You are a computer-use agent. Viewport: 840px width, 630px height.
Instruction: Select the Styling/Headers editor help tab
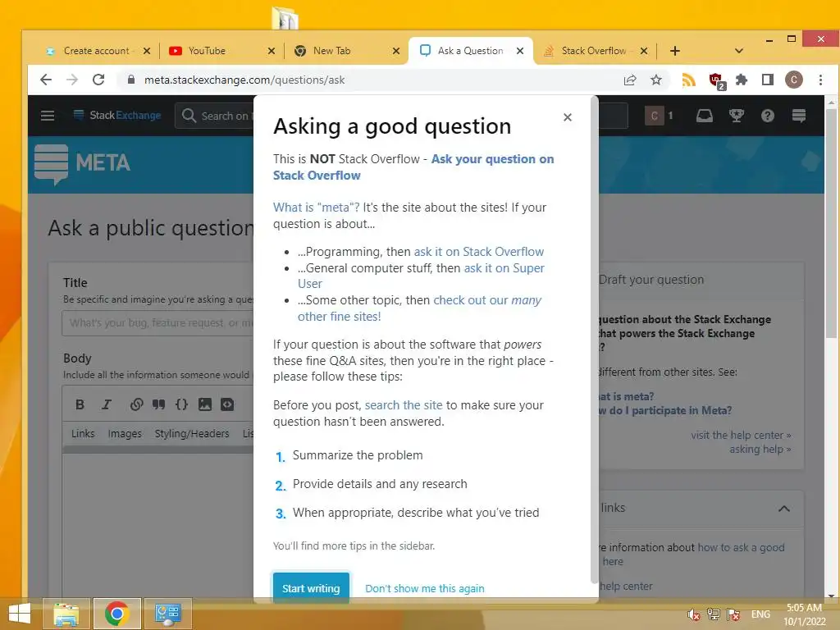(x=192, y=433)
